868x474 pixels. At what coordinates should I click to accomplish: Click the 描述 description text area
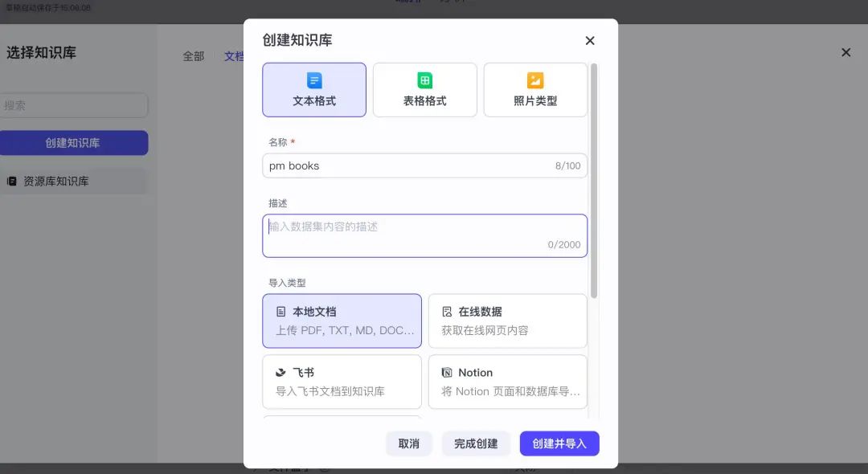pos(424,233)
